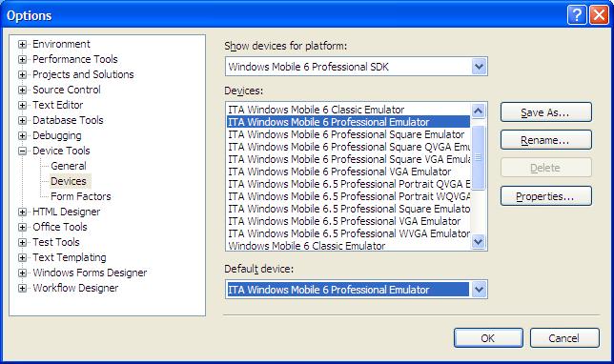Select the Debugging category label

pyautogui.click(x=57, y=136)
